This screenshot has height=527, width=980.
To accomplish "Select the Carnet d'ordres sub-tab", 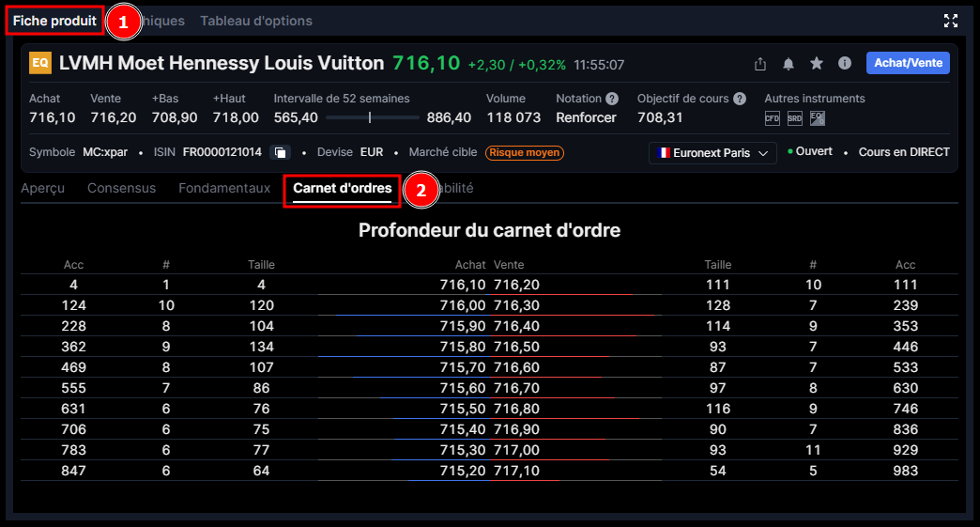I will point(343,188).
